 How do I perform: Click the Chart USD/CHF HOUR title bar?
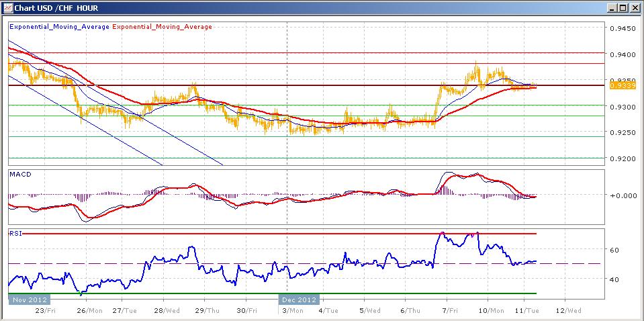coord(269,8)
